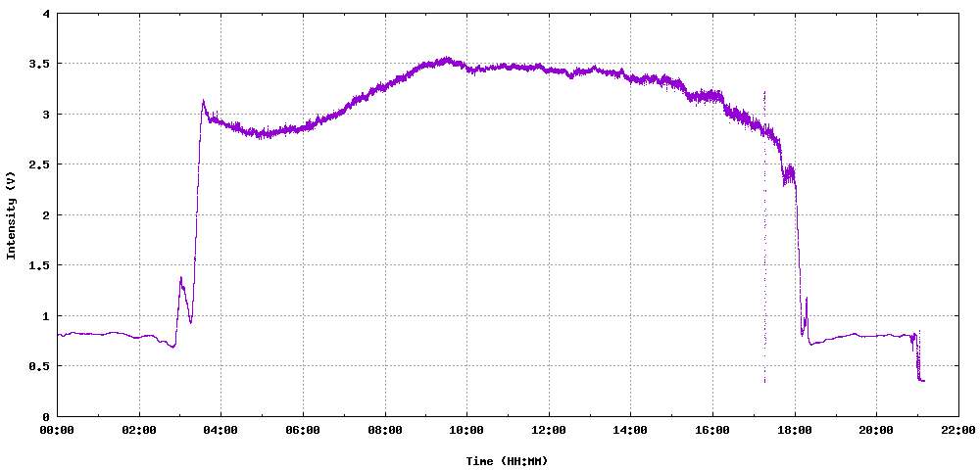Click the vertical dotted spike after 17:00
The image size is (980, 470).
764,237
